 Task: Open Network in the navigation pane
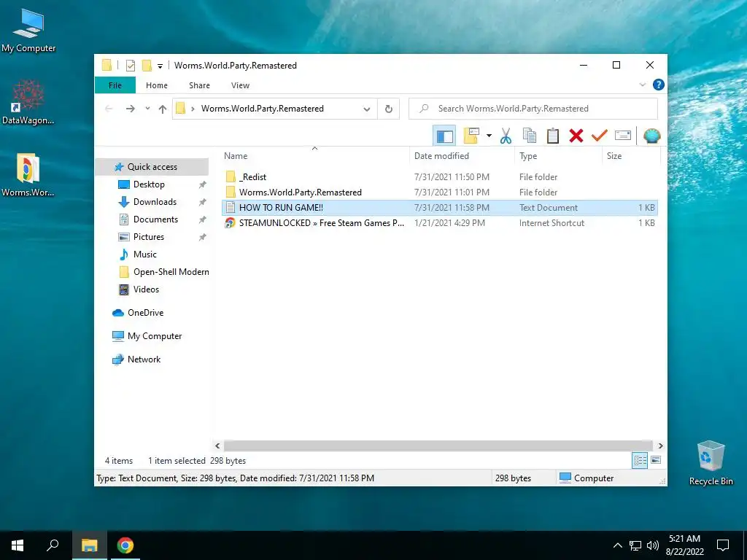coord(144,359)
